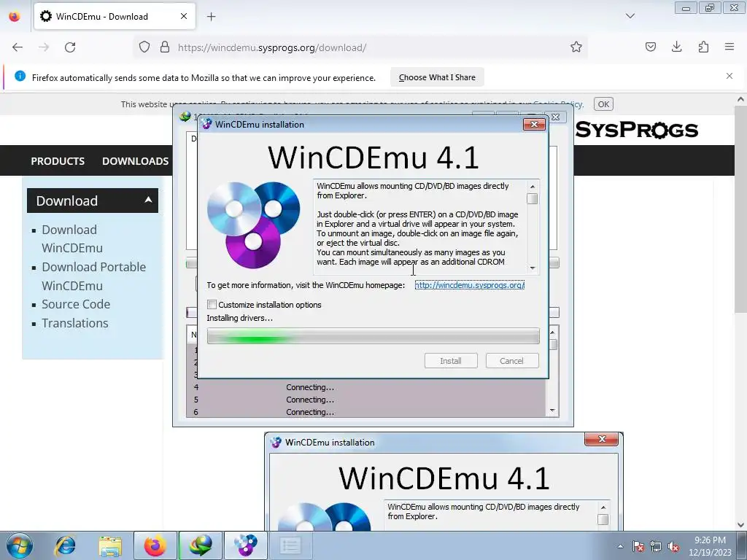
Task: Click the WinCDEmu homepage hyperlink
Action: 470,285
